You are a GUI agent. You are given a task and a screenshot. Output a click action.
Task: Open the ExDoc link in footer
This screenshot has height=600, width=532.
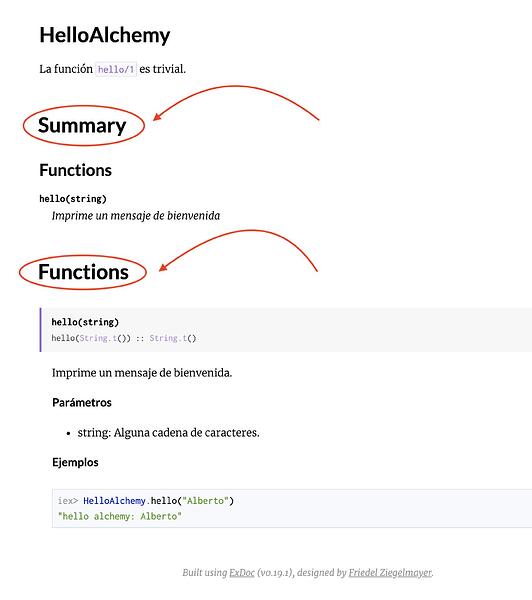tap(242, 572)
